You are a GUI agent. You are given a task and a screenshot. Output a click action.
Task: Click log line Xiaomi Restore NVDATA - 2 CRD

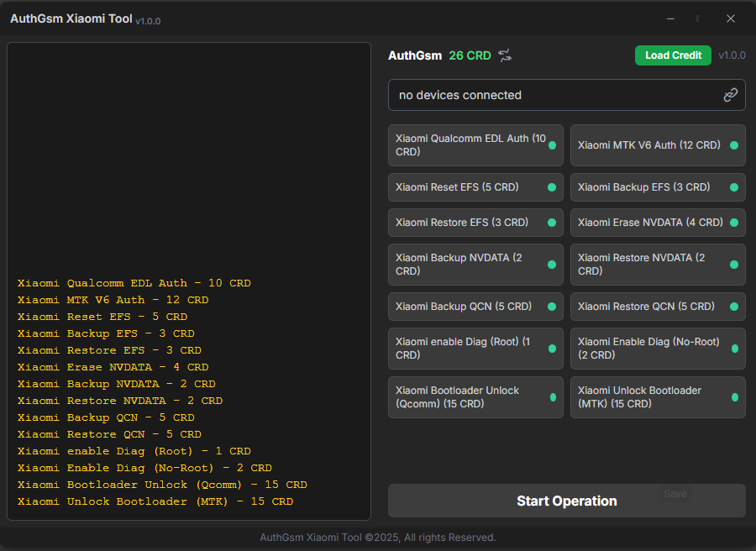point(120,401)
